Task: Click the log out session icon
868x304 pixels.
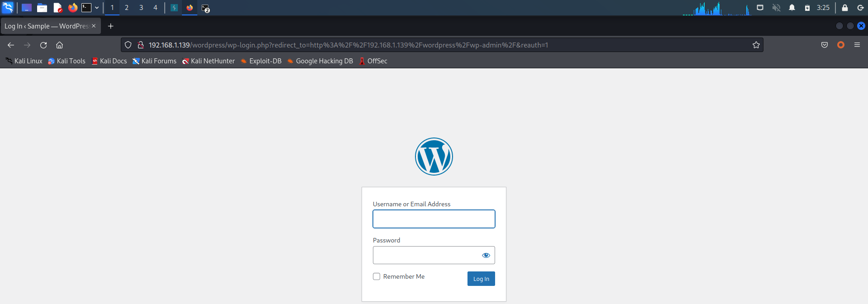Action: pyautogui.click(x=860, y=8)
